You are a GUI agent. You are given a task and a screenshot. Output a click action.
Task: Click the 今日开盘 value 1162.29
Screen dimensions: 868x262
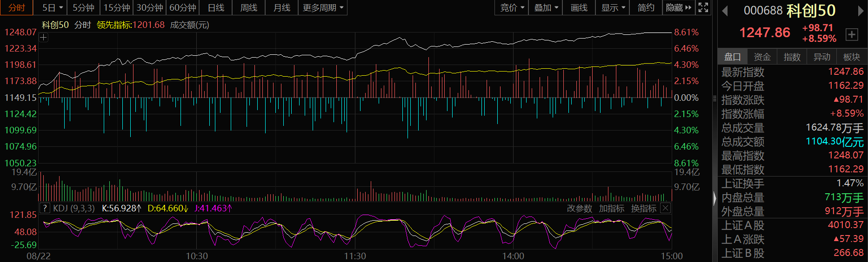846,85
